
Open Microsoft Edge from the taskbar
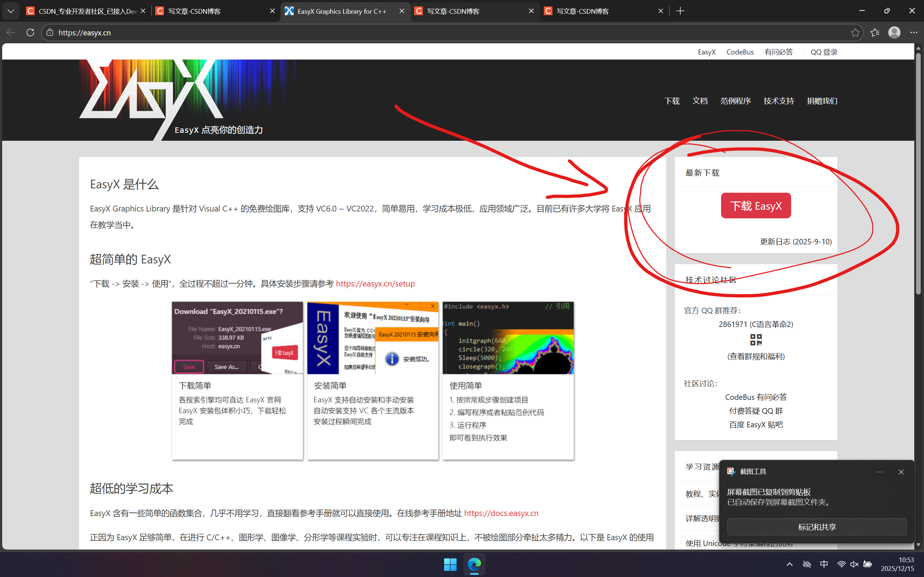click(x=474, y=564)
